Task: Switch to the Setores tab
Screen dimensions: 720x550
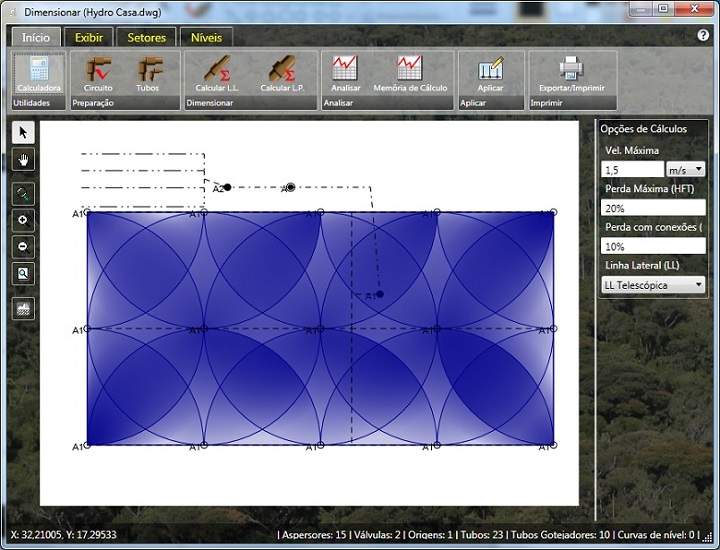Action: pos(146,38)
